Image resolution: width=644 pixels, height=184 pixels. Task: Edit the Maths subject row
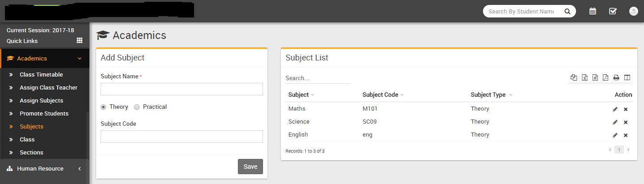point(615,109)
